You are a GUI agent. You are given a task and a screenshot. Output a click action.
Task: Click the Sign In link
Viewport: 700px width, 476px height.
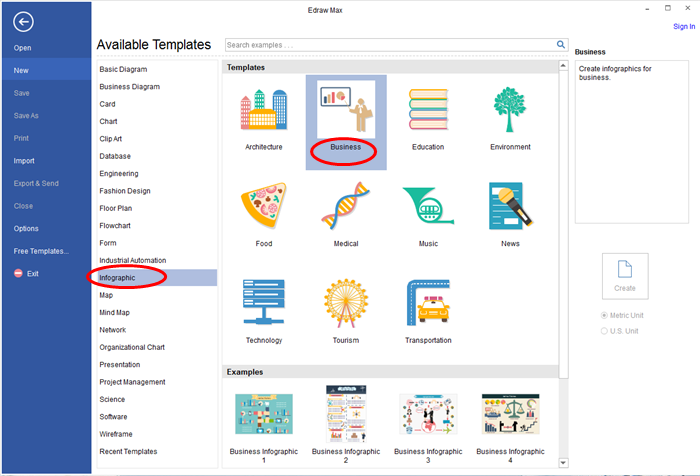pyautogui.click(x=684, y=26)
